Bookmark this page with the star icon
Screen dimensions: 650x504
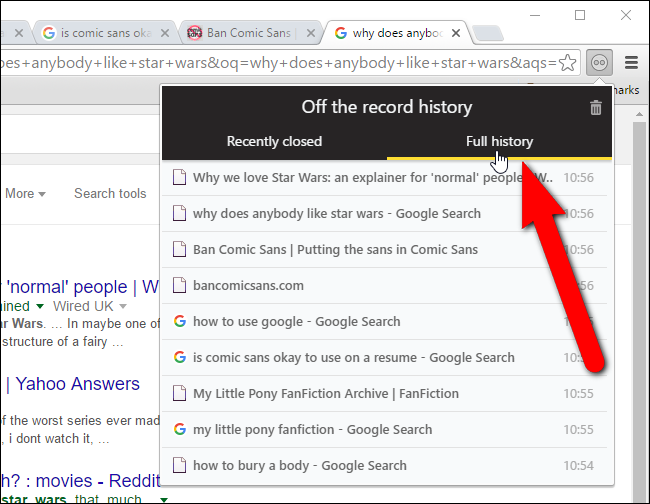[x=568, y=63]
